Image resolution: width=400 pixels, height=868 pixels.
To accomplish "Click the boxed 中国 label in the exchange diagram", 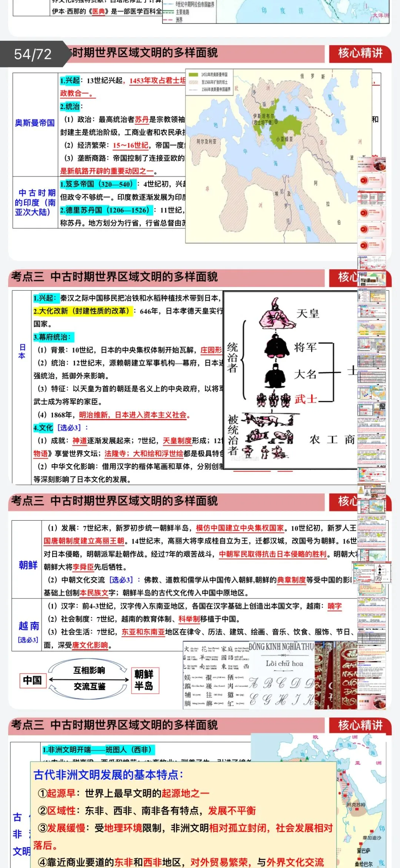I will [x=33, y=680].
